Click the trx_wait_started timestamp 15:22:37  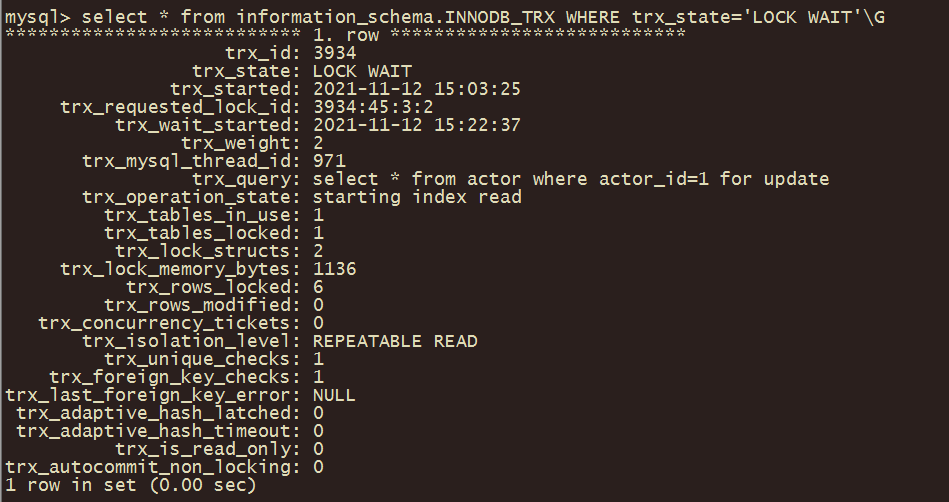(x=417, y=125)
